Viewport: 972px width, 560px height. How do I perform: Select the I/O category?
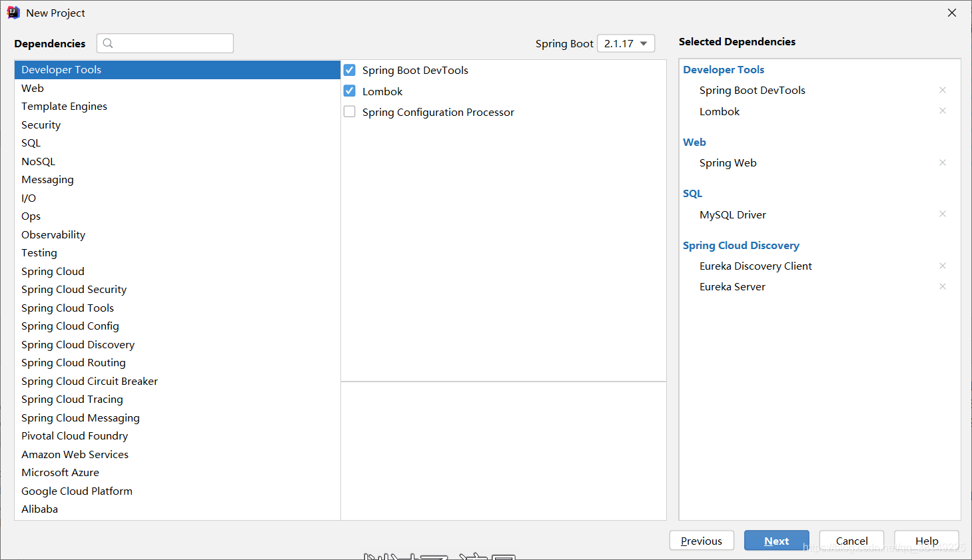tap(177, 198)
